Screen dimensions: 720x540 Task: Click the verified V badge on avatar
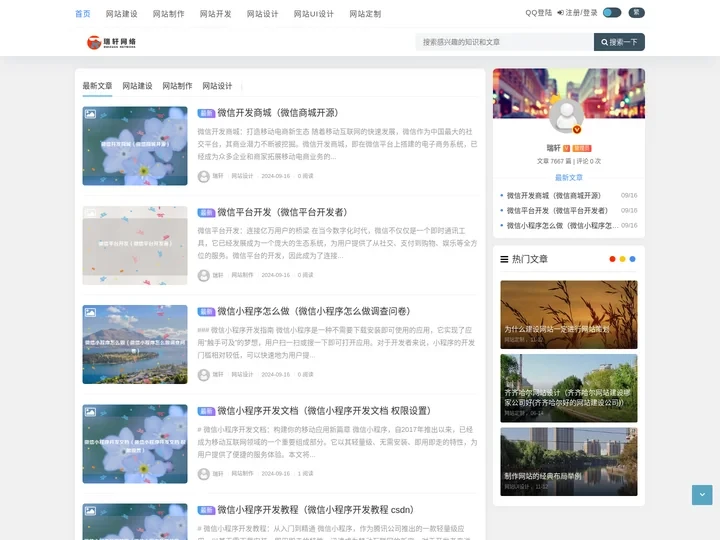click(x=577, y=129)
